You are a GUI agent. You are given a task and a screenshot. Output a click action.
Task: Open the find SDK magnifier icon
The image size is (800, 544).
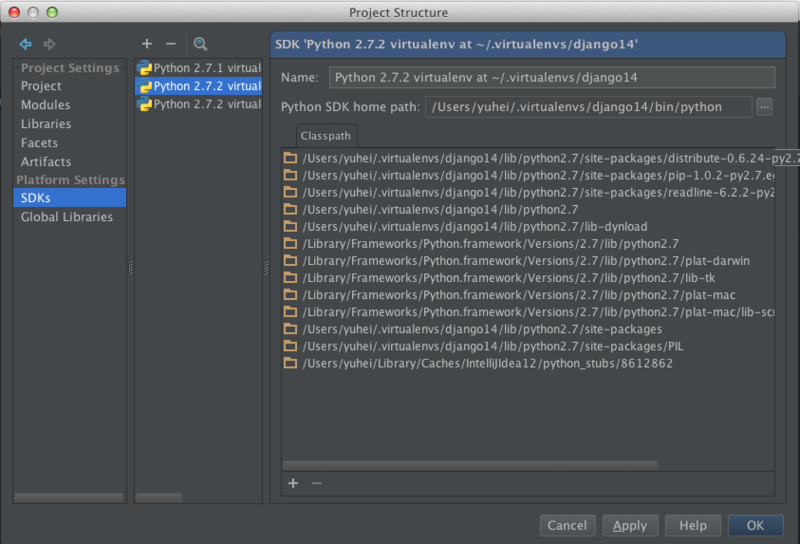[x=201, y=44]
